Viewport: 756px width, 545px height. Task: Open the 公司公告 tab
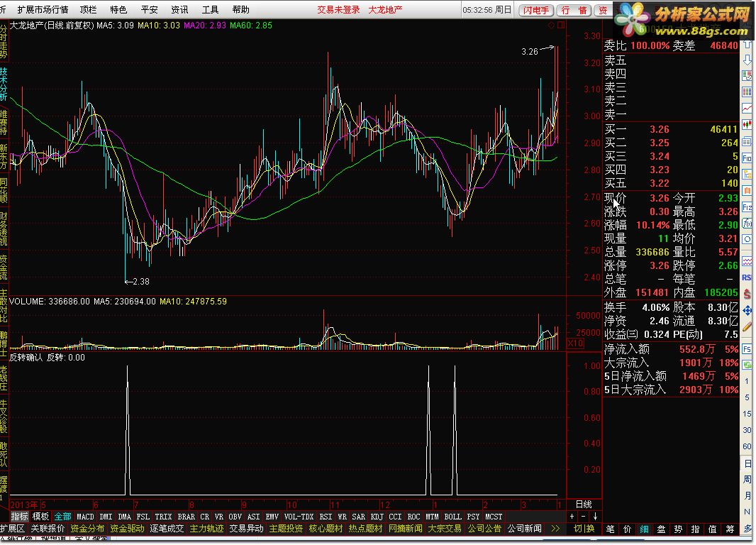(x=484, y=529)
